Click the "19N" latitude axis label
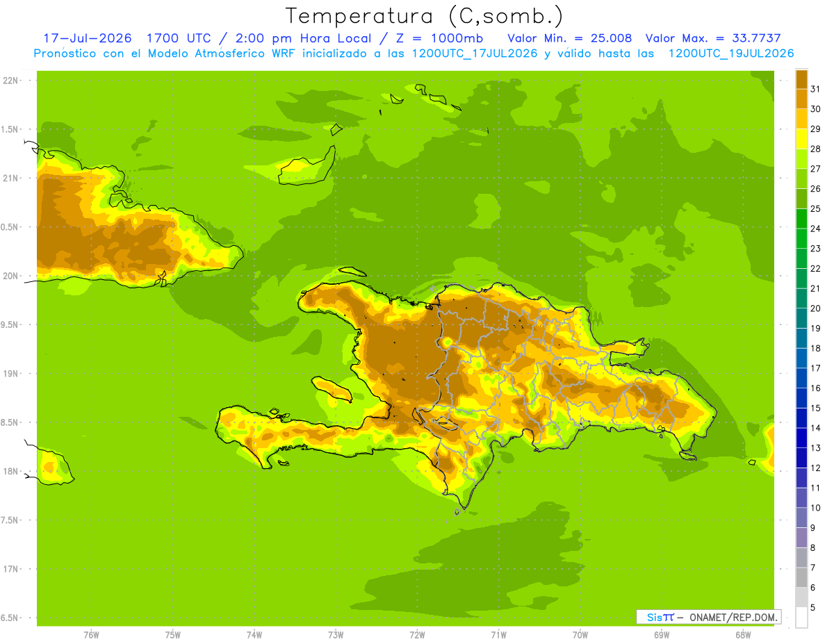 point(10,374)
